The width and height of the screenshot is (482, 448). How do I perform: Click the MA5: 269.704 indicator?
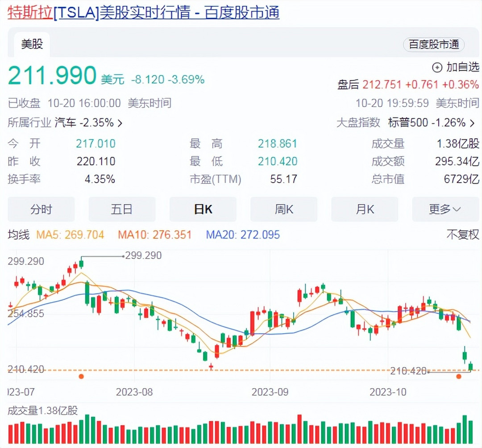pyautogui.click(x=70, y=235)
